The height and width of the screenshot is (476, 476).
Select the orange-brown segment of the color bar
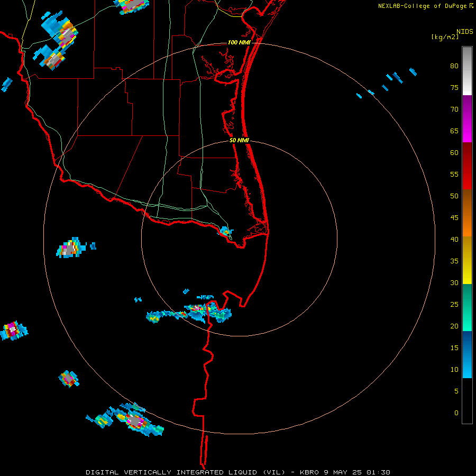[467, 213]
